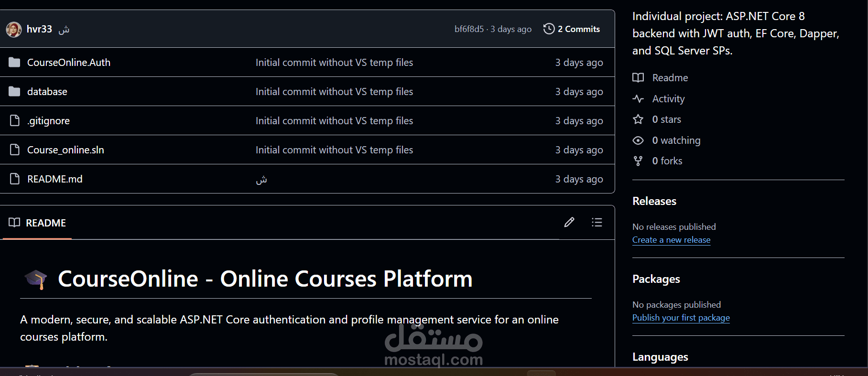Click the Languages heading
The height and width of the screenshot is (376, 868).
(x=660, y=357)
